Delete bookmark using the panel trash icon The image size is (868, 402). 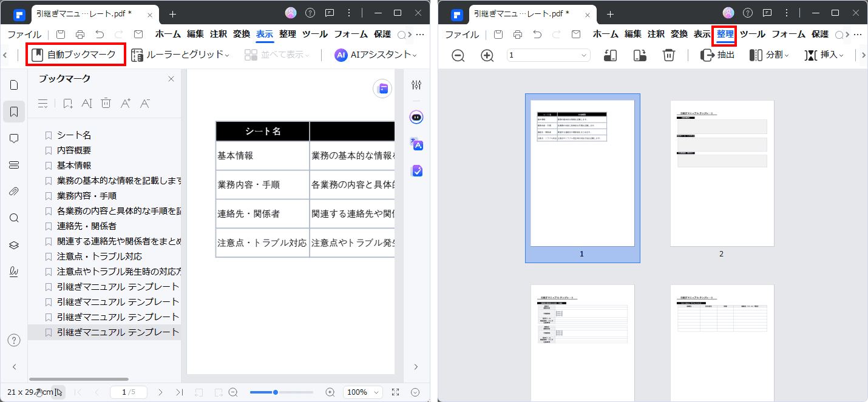pos(106,103)
